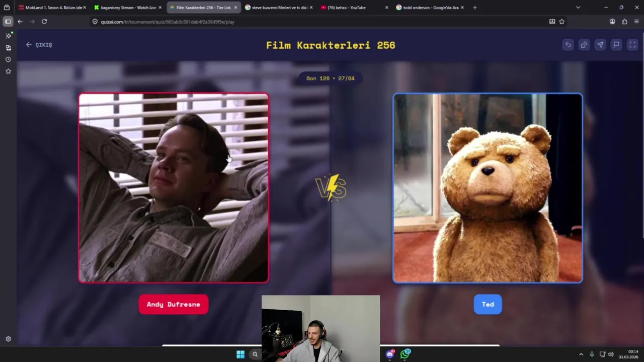Click the microphone icon in system tray

pos(592,354)
